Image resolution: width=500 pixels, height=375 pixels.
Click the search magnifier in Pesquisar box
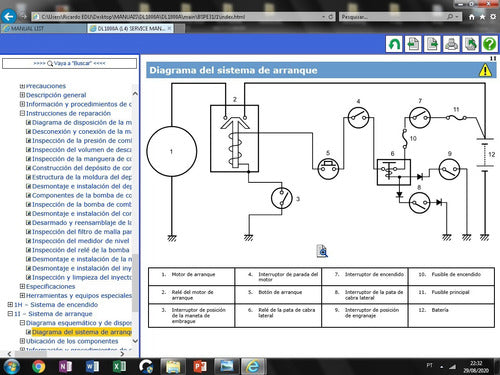450,16
